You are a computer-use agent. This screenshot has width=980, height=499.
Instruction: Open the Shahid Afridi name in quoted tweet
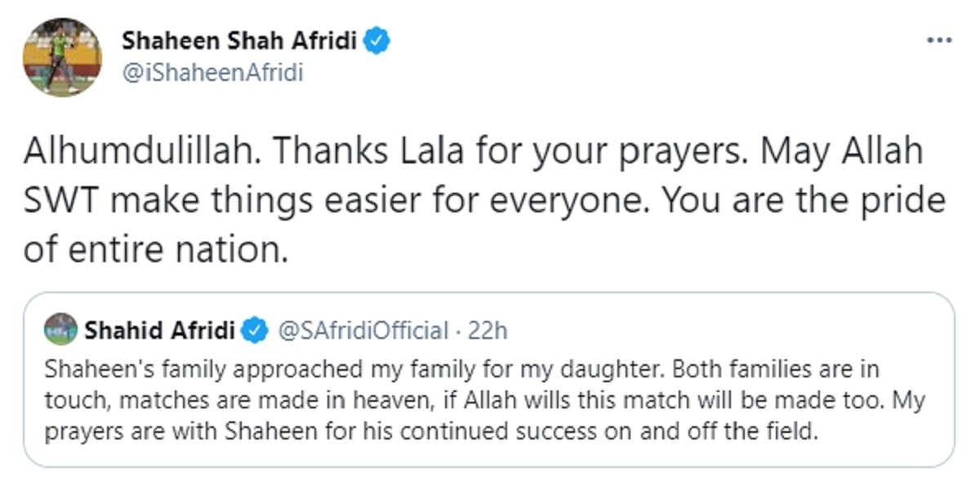(x=159, y=331)
